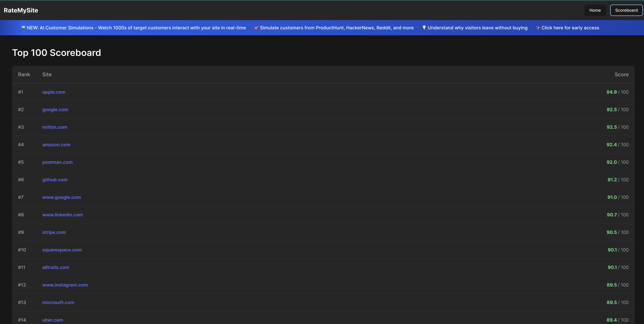Screen dimensions: 644x324
Task: Click 'Click here for early access' text
Action: [x=570, y=28]
